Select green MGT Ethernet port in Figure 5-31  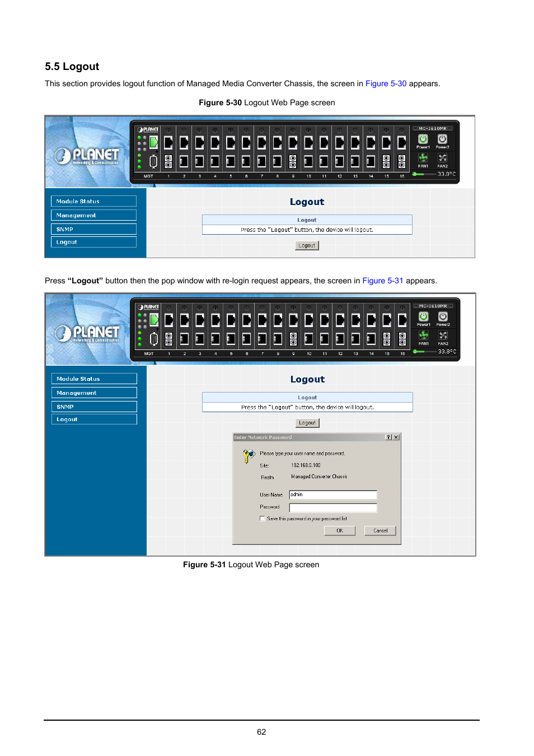pyautogui.click(x=154, y=320)
